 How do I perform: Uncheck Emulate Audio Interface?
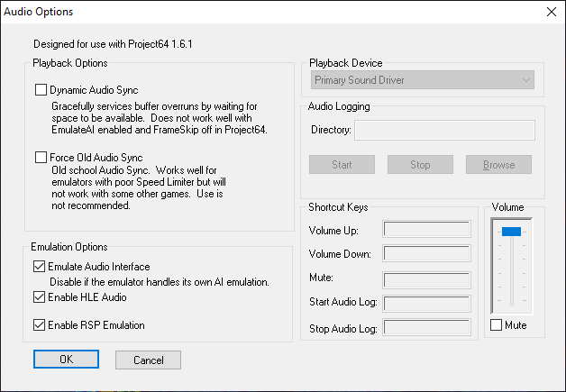39,266
